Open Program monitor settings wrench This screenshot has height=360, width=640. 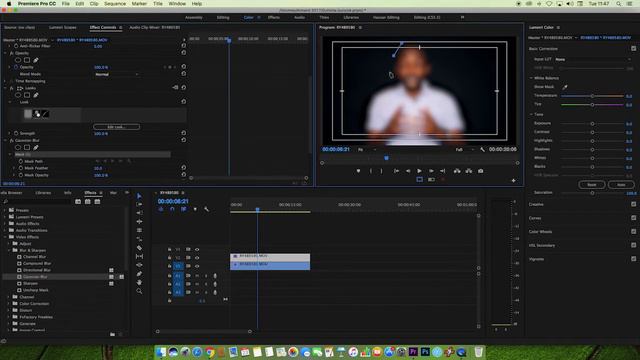482,149
